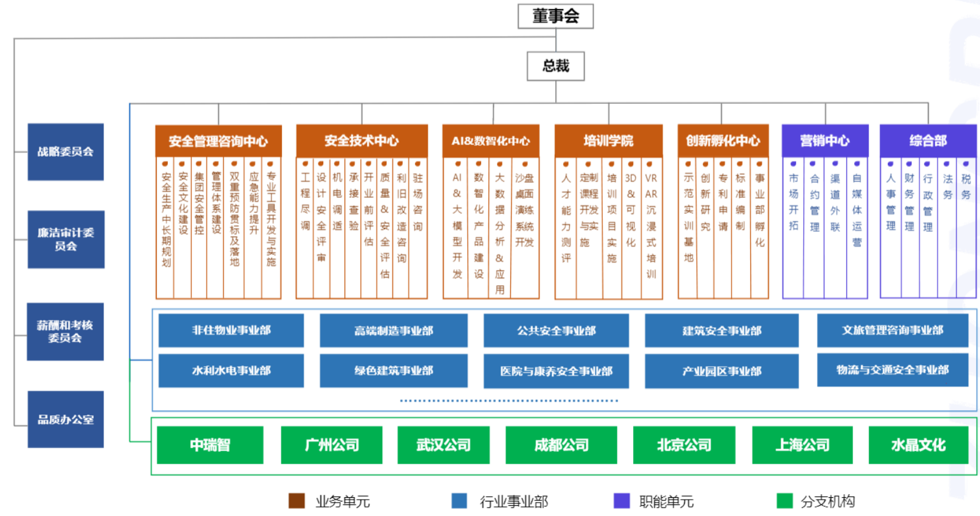Select the AI&数智化中心 header

(490, 141)
